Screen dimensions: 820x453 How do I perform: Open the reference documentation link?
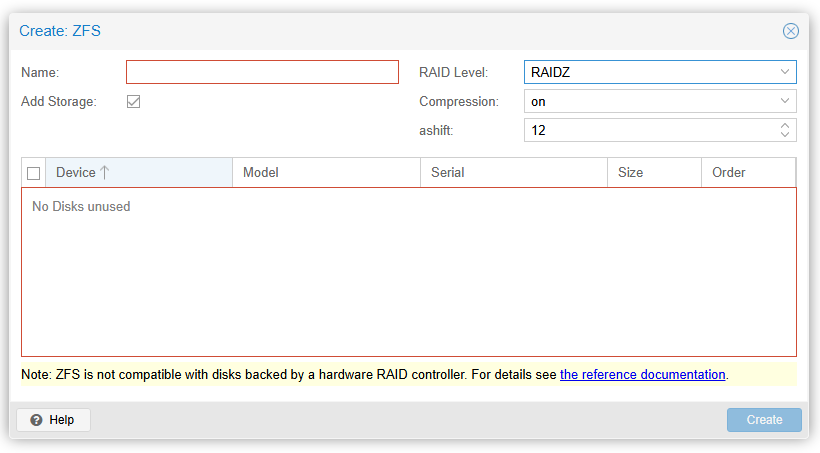642,375
